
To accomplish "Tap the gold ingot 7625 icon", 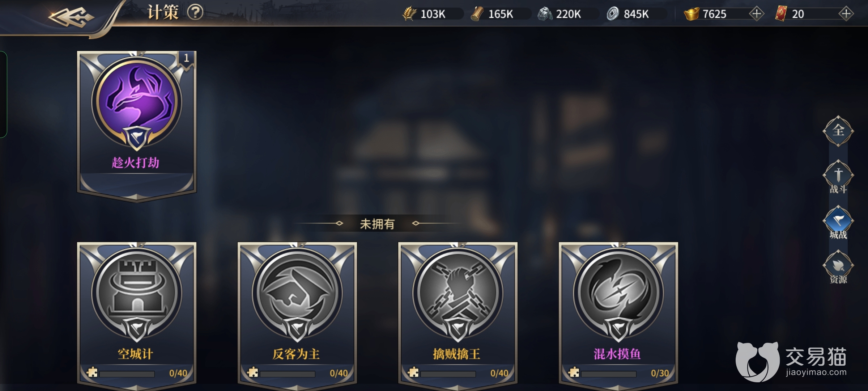I will 691,14.
